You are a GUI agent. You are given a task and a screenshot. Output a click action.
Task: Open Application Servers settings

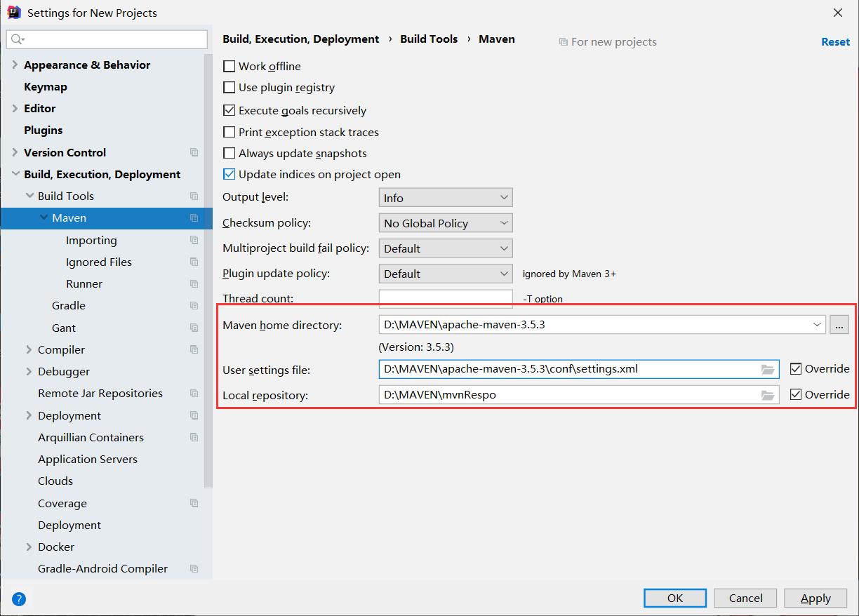(x=88, y=459)
